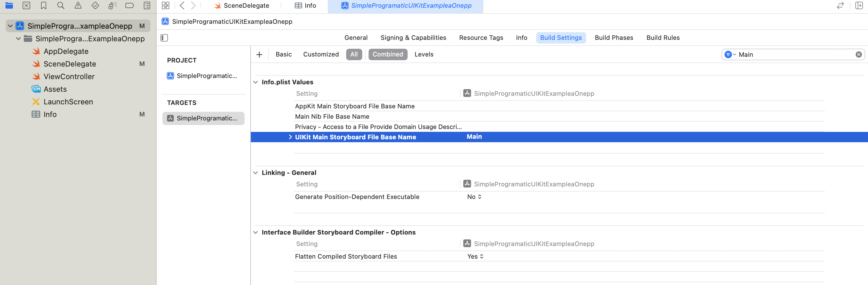The width and height of the screenshot is (868, 285).
Task: Open the Signing & Capabilities tab
Action: tap(413, 38)
